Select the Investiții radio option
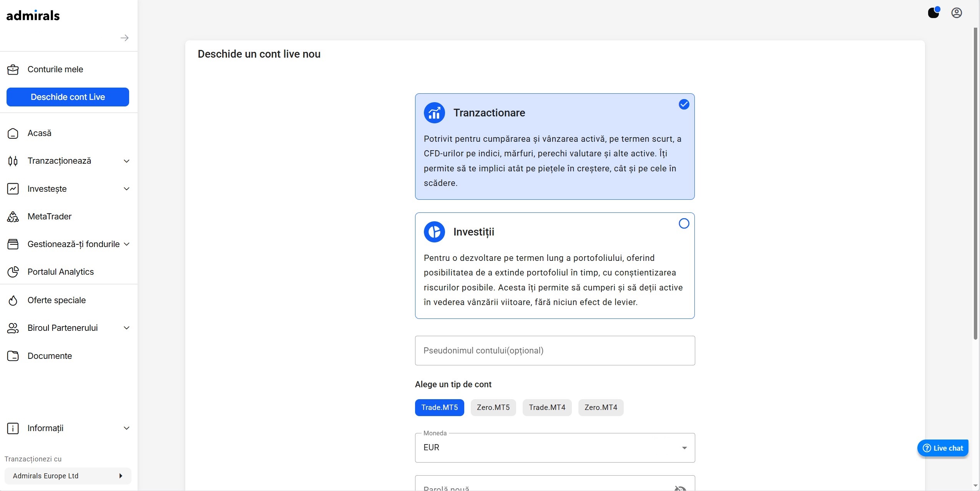The height and width of the screenshot is (491, 980). tap(684, 223)
